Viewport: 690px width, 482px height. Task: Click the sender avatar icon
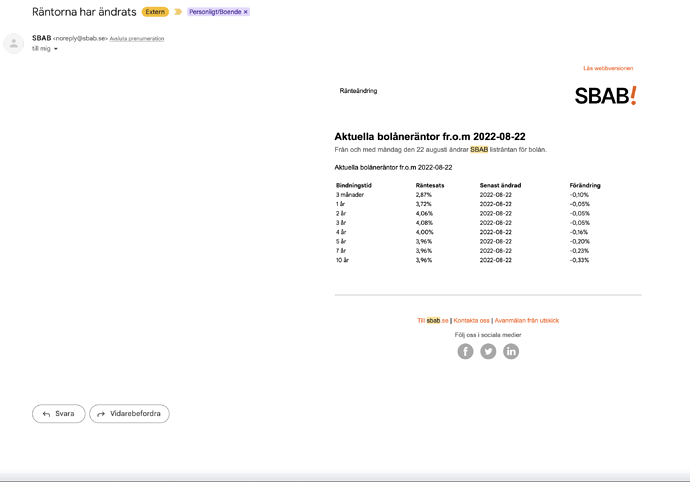click(14, 44)
